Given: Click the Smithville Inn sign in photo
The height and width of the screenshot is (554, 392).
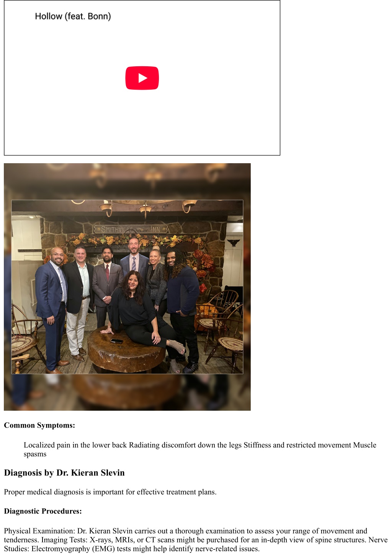Looking at the screenshot, I should pos(131,229).
